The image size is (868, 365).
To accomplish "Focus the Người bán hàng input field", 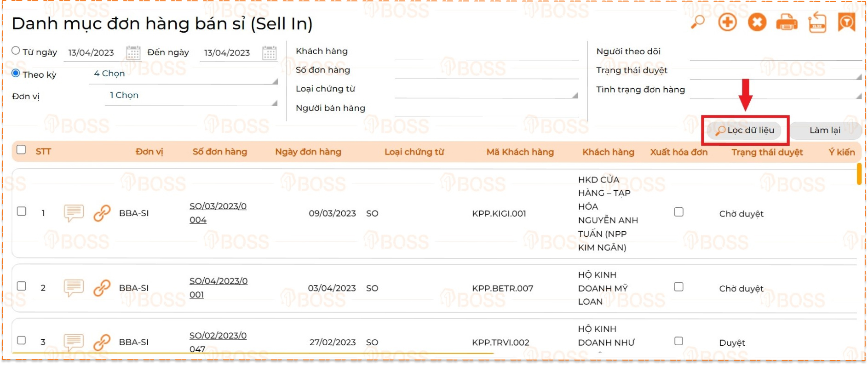I will tap(487, 108).
